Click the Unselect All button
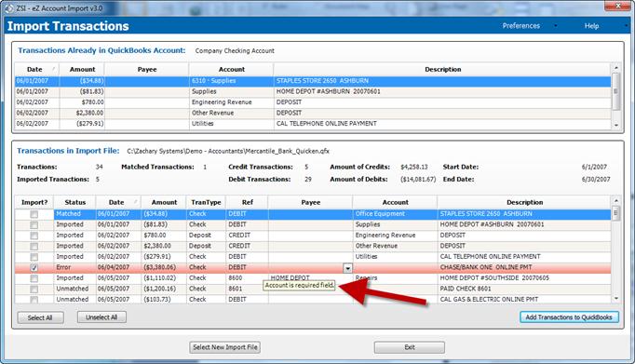635x364 pixels. coord(101,317)
